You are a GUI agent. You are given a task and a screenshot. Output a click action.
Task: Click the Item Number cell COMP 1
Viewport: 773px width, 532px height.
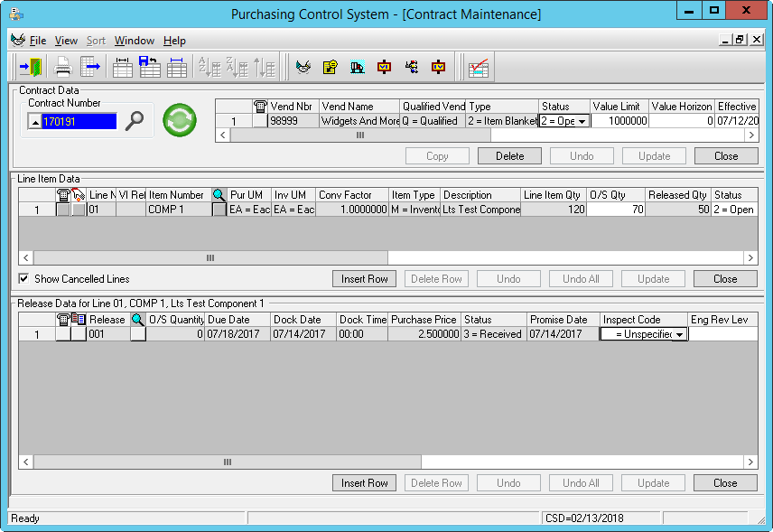click(x=179, y=210)
